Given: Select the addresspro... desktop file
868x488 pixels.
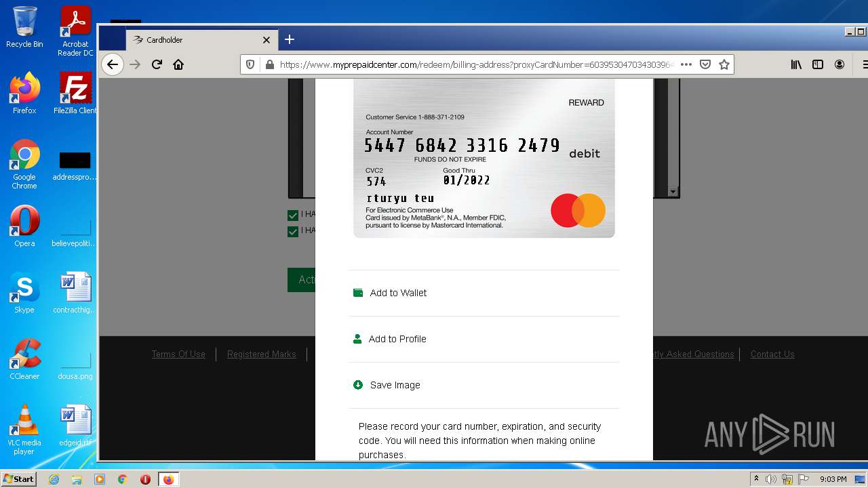Looking at the screenshot, I should tap(75, 167).
